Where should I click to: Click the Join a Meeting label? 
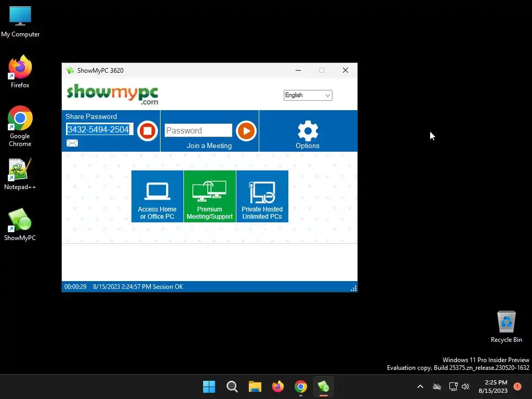[209, 145]
